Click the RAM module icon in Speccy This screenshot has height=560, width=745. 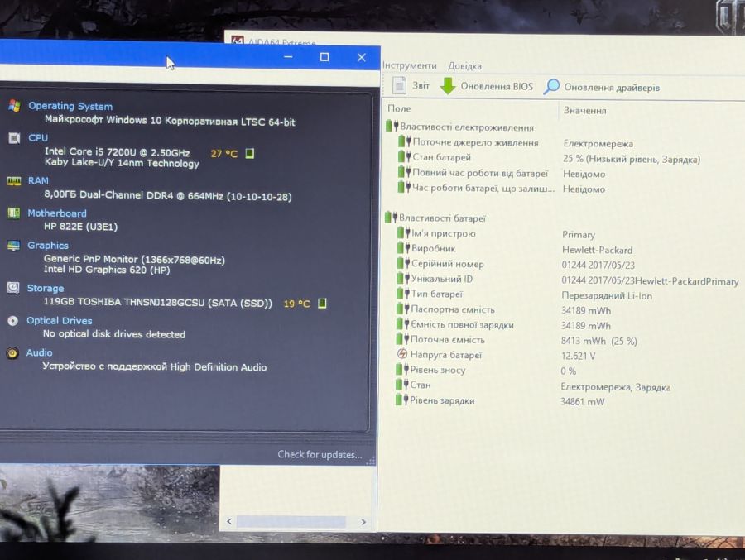tap(14, 180)
